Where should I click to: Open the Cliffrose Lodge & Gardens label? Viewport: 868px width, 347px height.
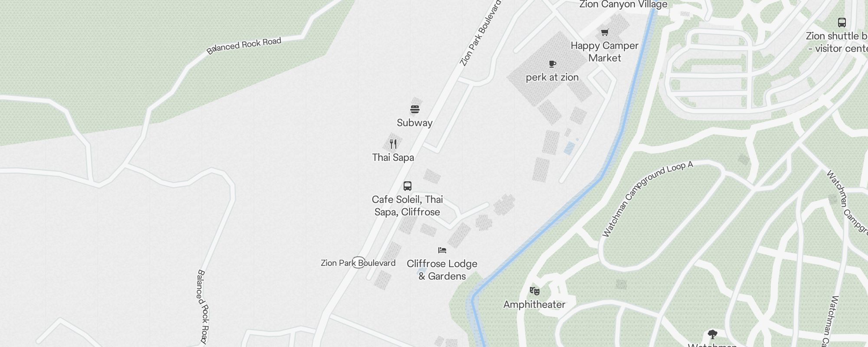(442, 270)
